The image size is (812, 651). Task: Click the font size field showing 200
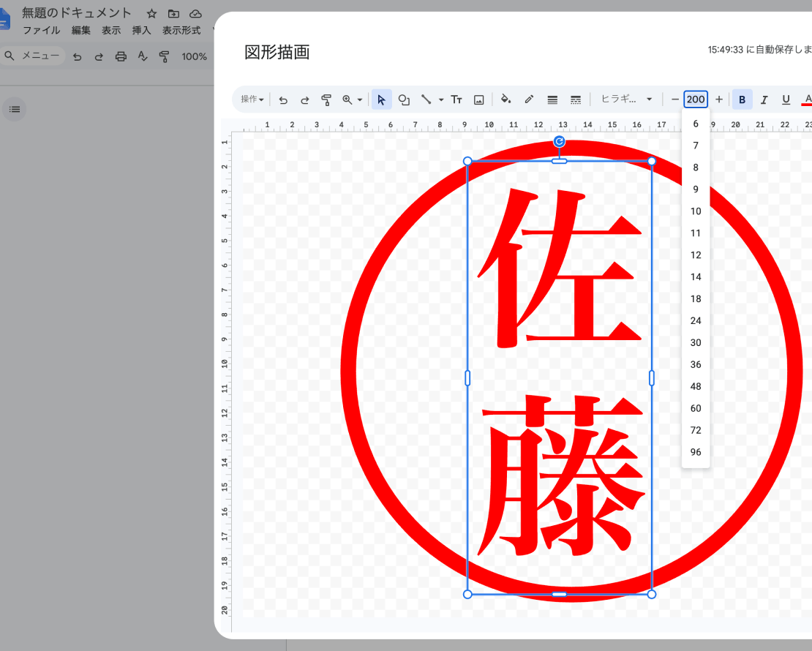click(x=696, y=99)
